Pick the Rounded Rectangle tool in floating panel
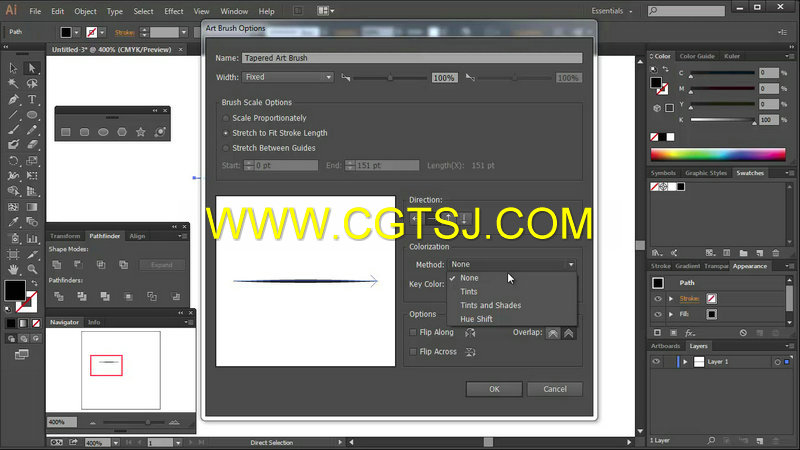 click(85, 132)
